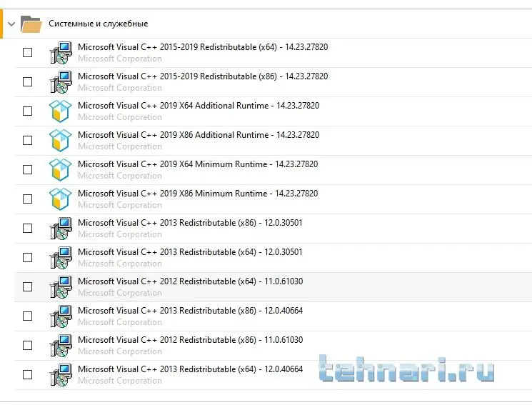Select Visual C++ 2015-2019 Redistributable (x86) entry text
The height and width of the screenshot is (405, 532).
(203, 76)
